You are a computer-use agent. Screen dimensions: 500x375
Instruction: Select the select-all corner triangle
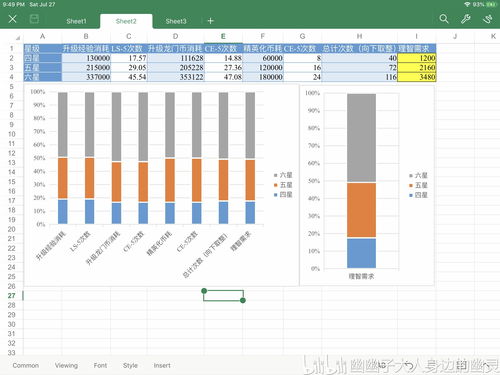click(x=18, y=38)
